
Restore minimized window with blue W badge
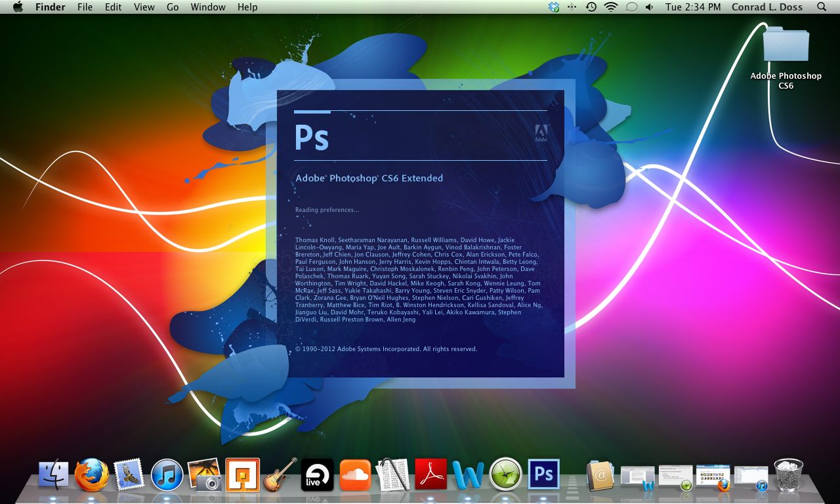coord(638,477)
